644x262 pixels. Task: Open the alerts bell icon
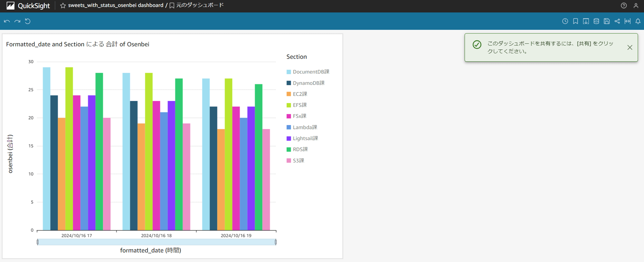(638, 21)
